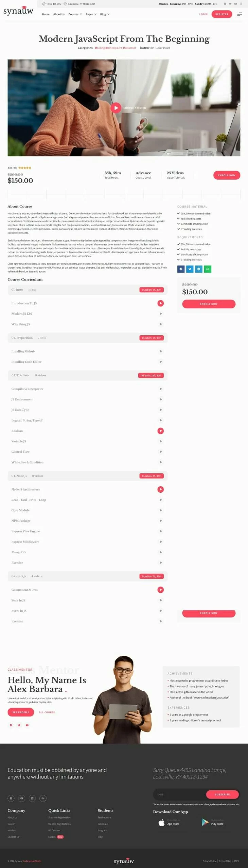Open the Pages dropdown menu
The height and width of the screenshot is (868, 248).
[x=91, y=14]
